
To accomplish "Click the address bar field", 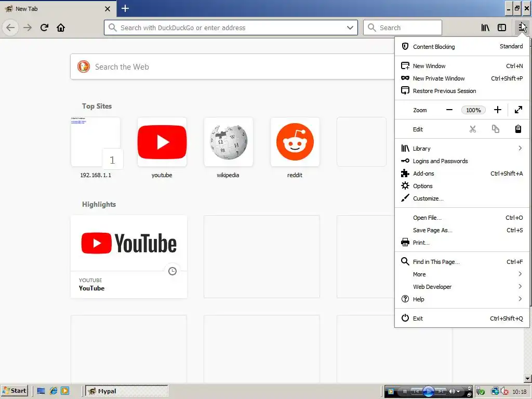I will (x=231, y=28).
